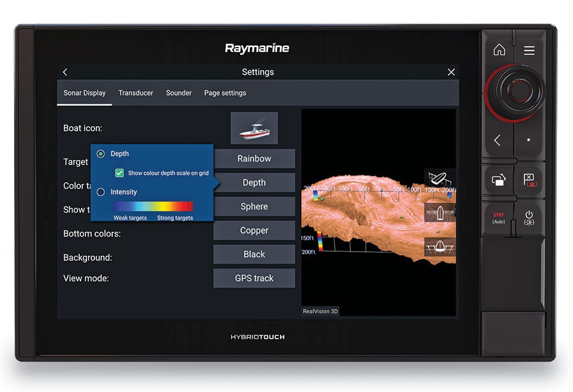Open the Sounder settings tab
The height and width of the screenshot is (392, 573).
tap(178, 93)
